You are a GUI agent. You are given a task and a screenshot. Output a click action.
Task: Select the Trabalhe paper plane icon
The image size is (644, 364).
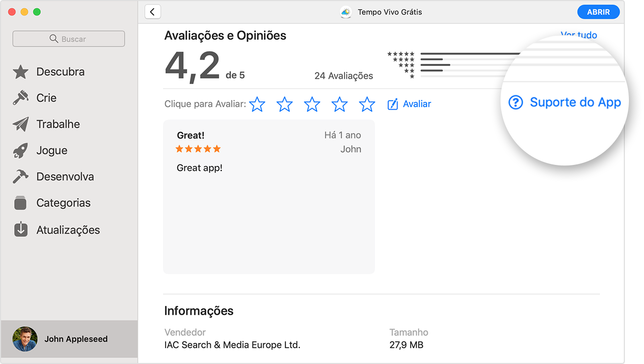pos(21,124)
